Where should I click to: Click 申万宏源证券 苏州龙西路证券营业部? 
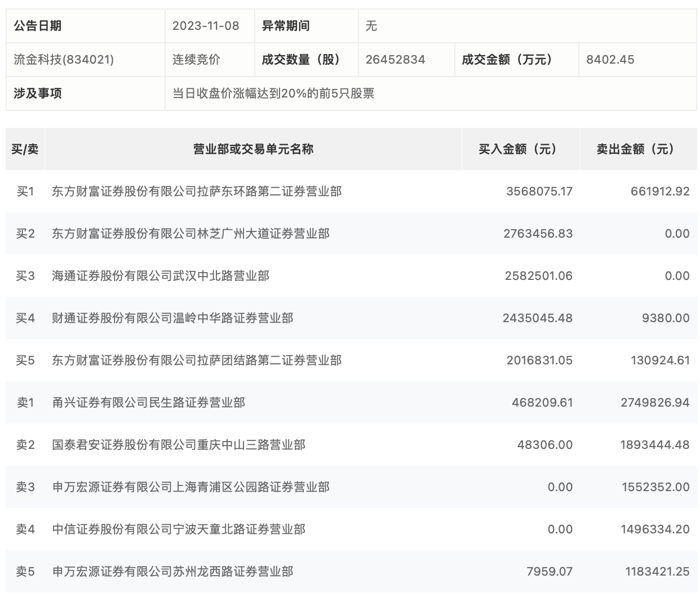pos(172,572)
